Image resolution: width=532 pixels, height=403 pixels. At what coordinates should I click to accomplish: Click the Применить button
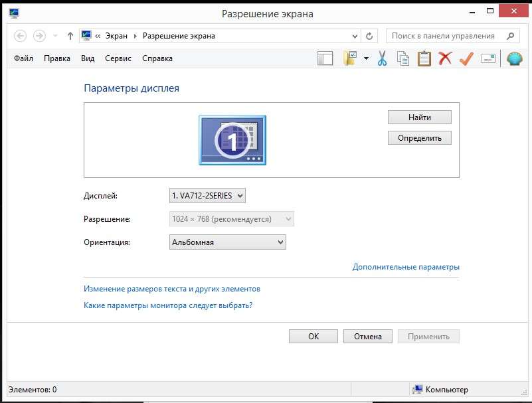[x=428, y=337]
